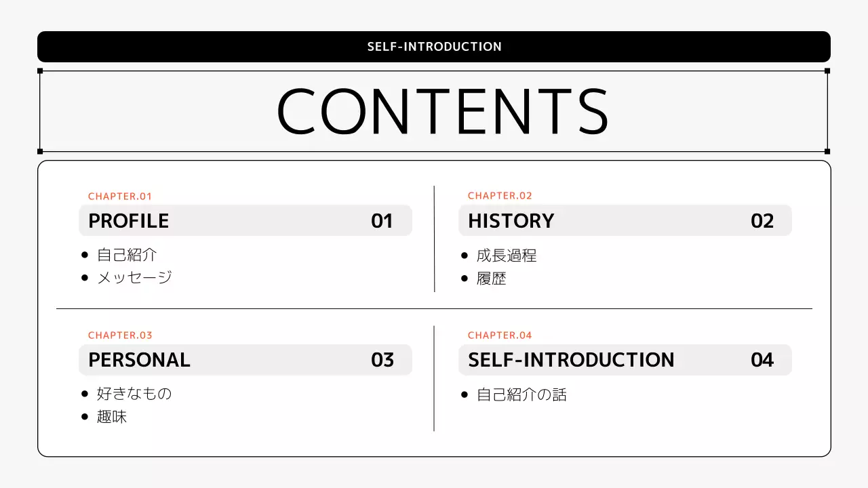Viewport: 868px width, 488px height.
Task: Click the number 04 in the last chapter
Action: coord(762,360)
